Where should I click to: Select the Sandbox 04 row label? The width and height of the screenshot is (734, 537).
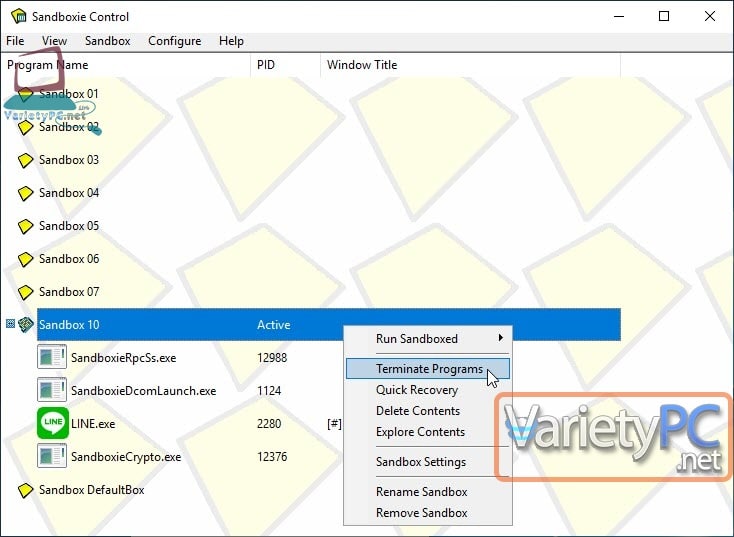(69, 193)
